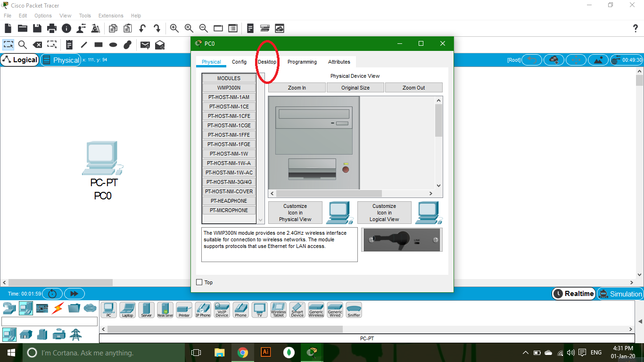The image size is (644, 362).
Task: Switch to Physical workspace view
Action: tap(61, 60)
